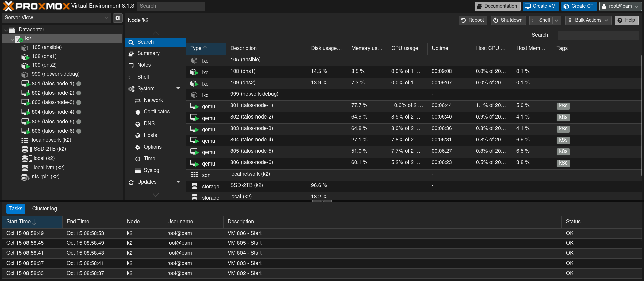Open the root@pam user menu
Viewport: 644px width, 281px height.
pos(620,6)
